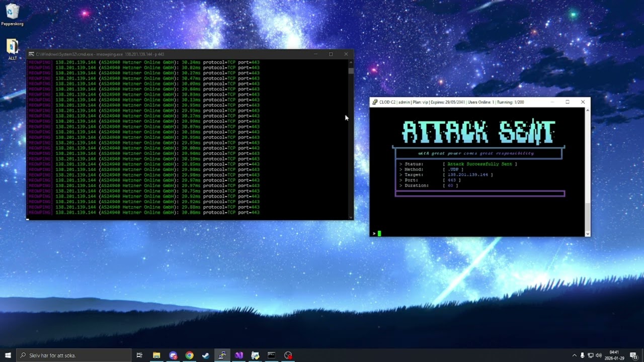Image resolution: width=644 pixels, height=362 pixels.
Task: Maximize the cmd.exe meowping window
Action: tap(331, 54)
